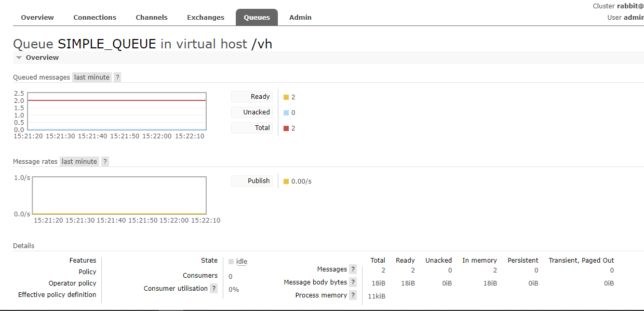Click the Transient, Paged Out column header
The image size is (644, 311).
581,261
